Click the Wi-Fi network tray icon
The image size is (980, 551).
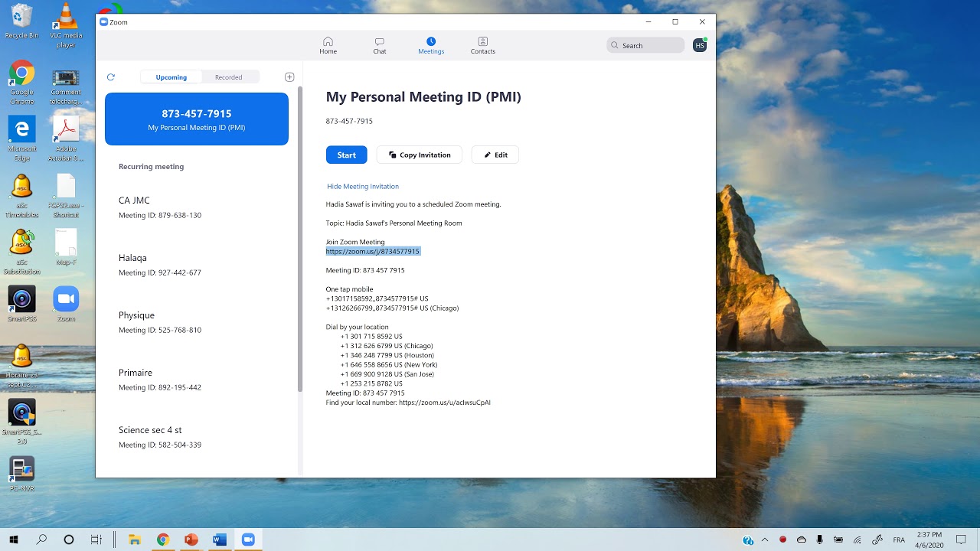[858, 540]
